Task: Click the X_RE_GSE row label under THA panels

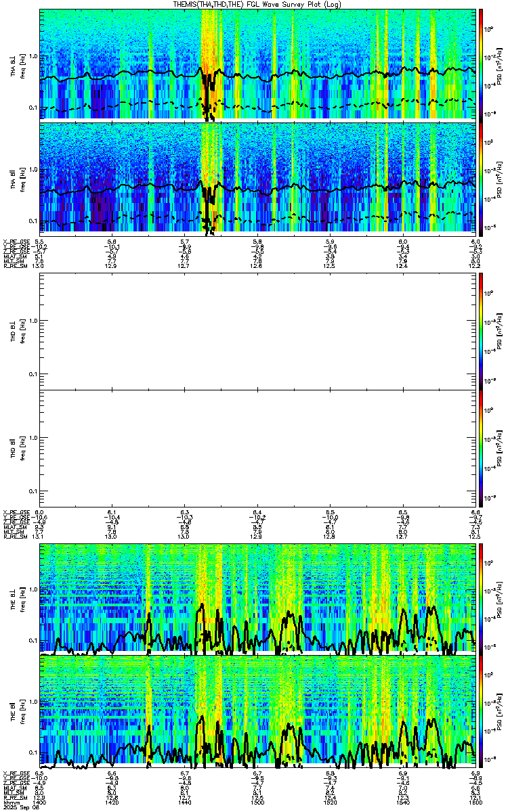Action: click(x=16, y=241)
